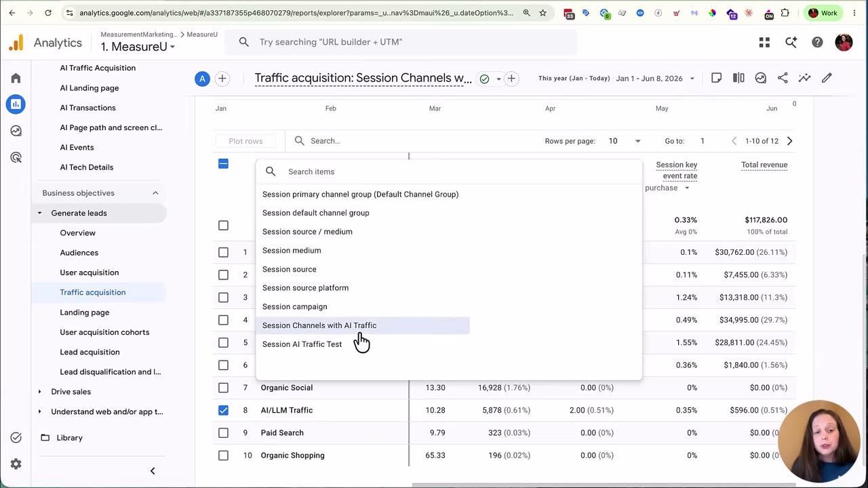Select Session campaign option
Screen dimensions: 868x488
point(294,307)
